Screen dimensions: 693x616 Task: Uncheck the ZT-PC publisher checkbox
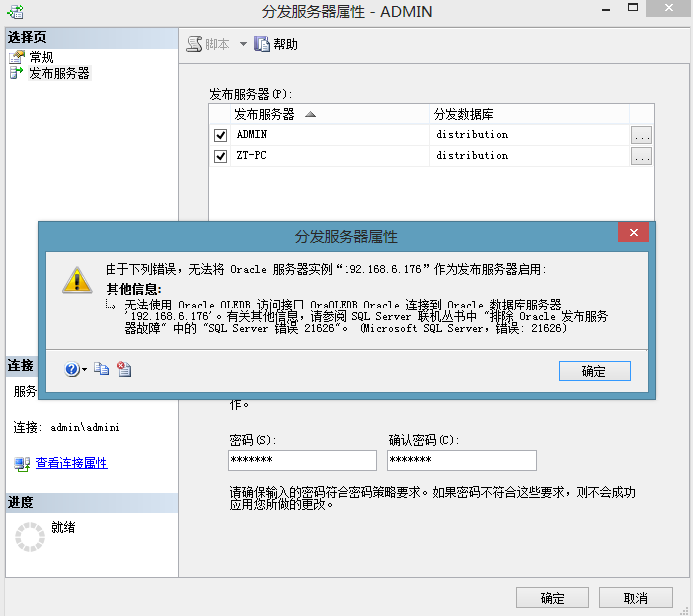click(220, 156)
